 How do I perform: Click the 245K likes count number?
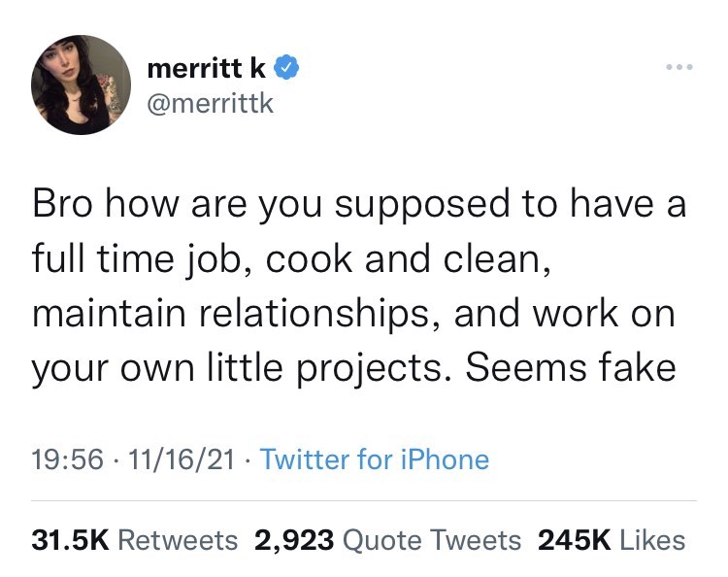click(573, 540)
